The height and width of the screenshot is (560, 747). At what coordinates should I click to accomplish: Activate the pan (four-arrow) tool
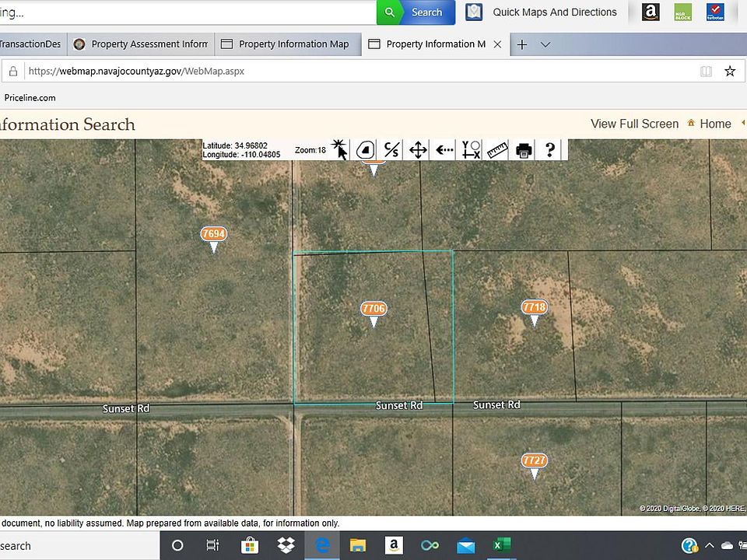click(418, 149)
